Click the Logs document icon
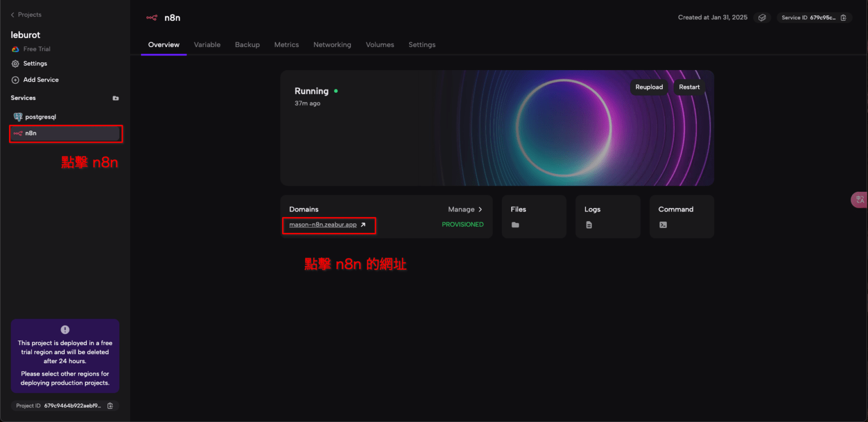 click(589, 225)
